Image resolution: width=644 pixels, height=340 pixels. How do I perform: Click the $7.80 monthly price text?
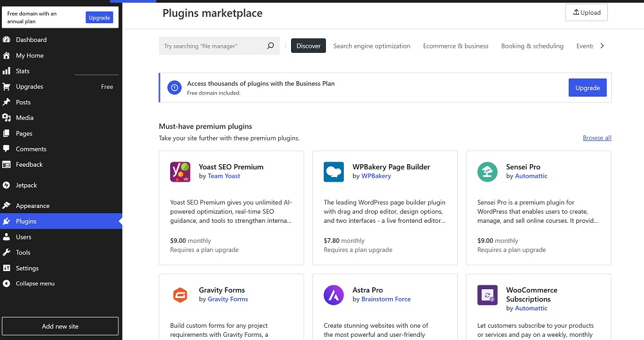click(344, 241)
